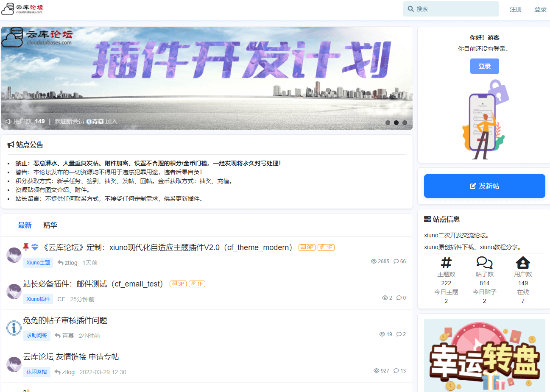
Task: Click the comment bubble icon showing 66
Action: point(396,261)
